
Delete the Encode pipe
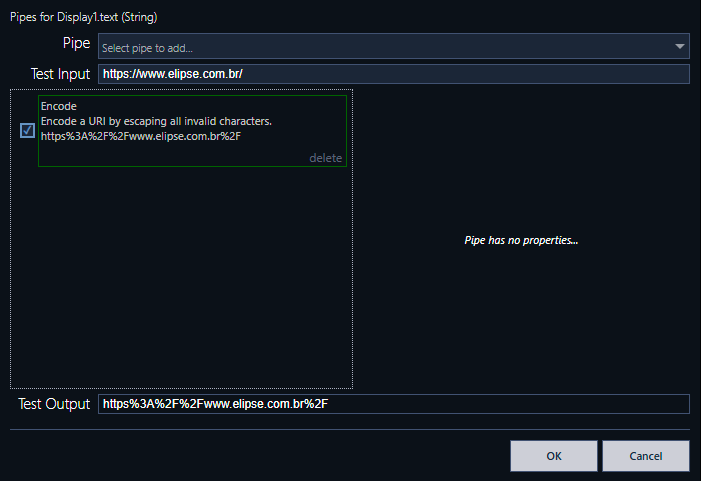[x=325, y=158]
